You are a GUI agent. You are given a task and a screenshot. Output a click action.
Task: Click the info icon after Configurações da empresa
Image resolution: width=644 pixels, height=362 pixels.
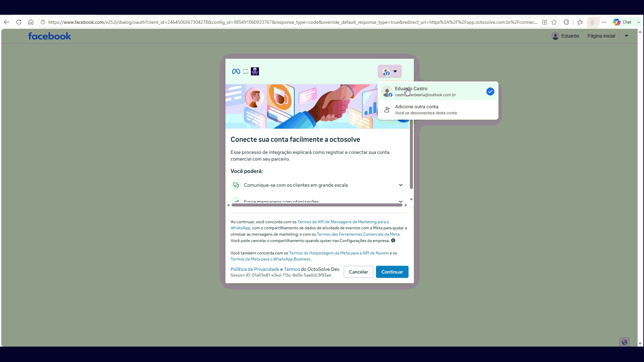[x=393, y=240]
